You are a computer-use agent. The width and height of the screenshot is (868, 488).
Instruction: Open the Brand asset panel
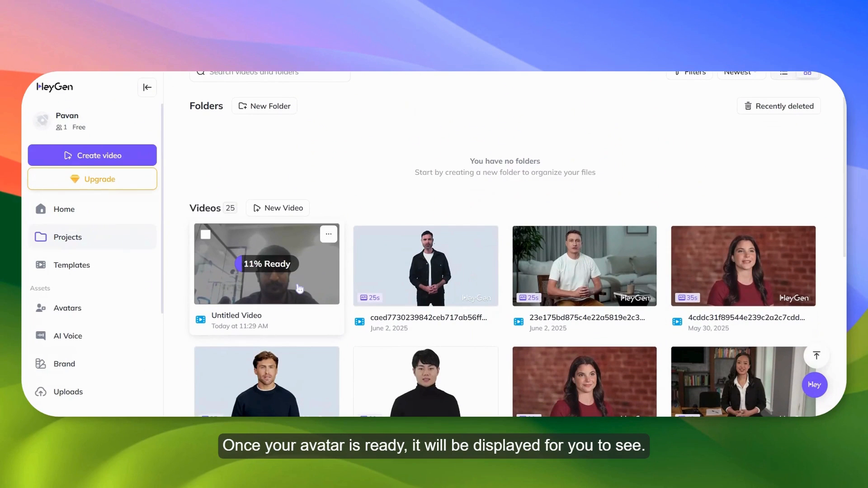64,363
